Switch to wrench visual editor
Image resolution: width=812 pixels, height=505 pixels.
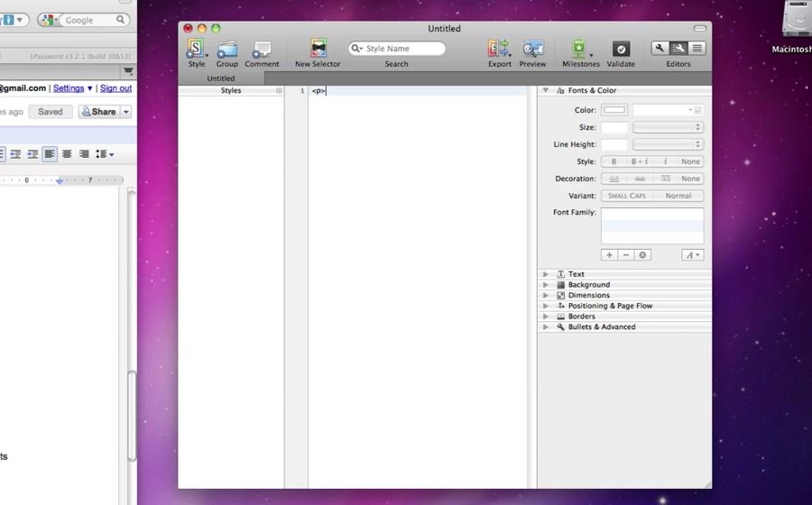[x=660, y=48]
